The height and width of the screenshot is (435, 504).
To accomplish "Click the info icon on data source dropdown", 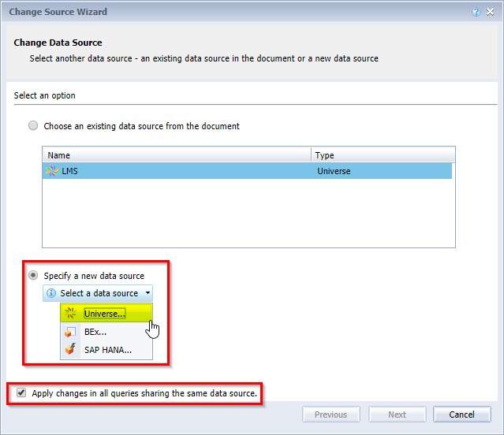I will click(52, 293).
